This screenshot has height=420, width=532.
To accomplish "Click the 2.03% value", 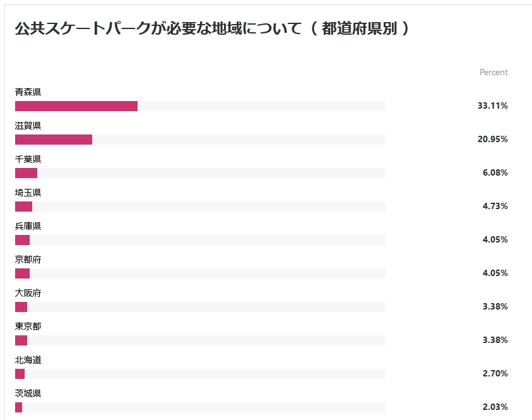I will (495, 407).
